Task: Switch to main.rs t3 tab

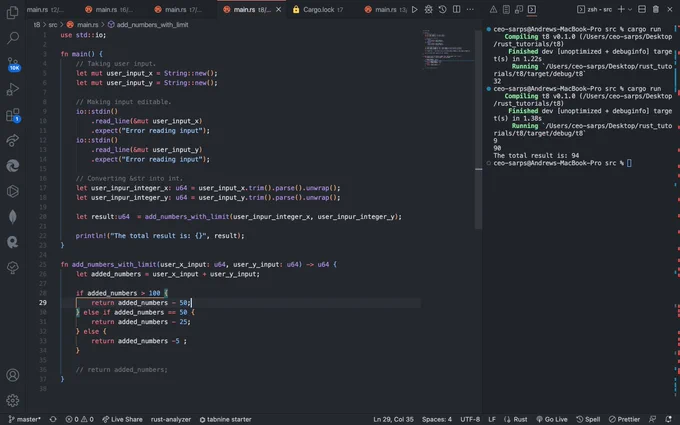Action: click(x=386, y=9)
